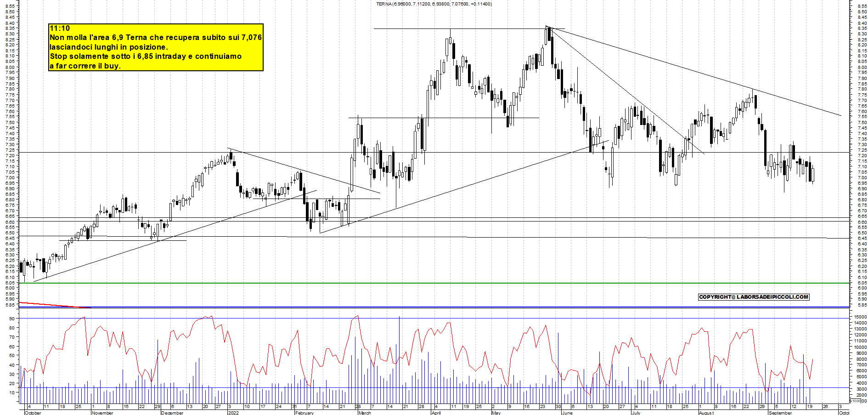Image resolution: width=868 pixels, height=415 pixels.
Task: Click the 'February' month label
Action: point(304,413)
